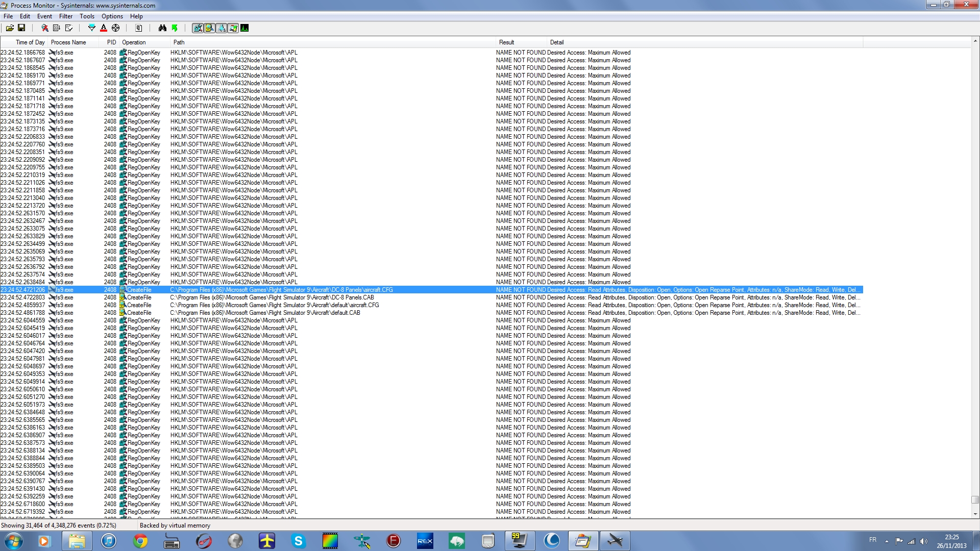Open the Filter dialog via the funnel icon
The height and width of the screenshot is (551, 980).
(92, 28)
